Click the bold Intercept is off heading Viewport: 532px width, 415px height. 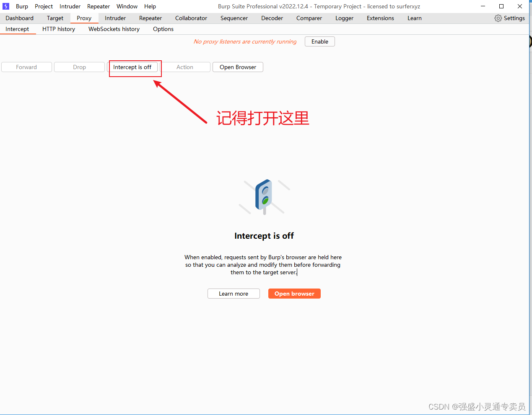[264, 236]
